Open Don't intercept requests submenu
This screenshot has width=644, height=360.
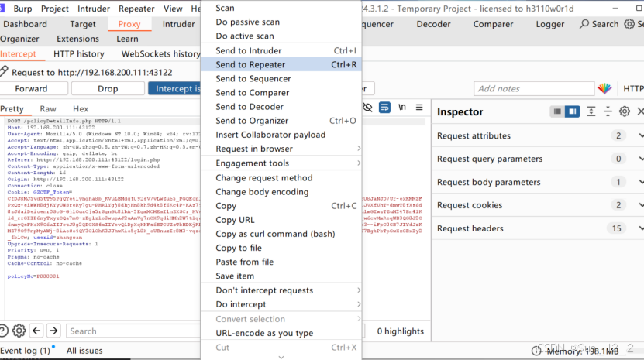281,290
